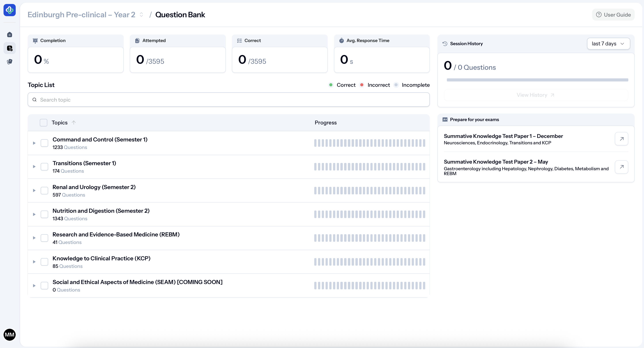This screenshot has width=644, height=348.
Task: Sort topics using the arrow icon
Action: click(74, 122)
